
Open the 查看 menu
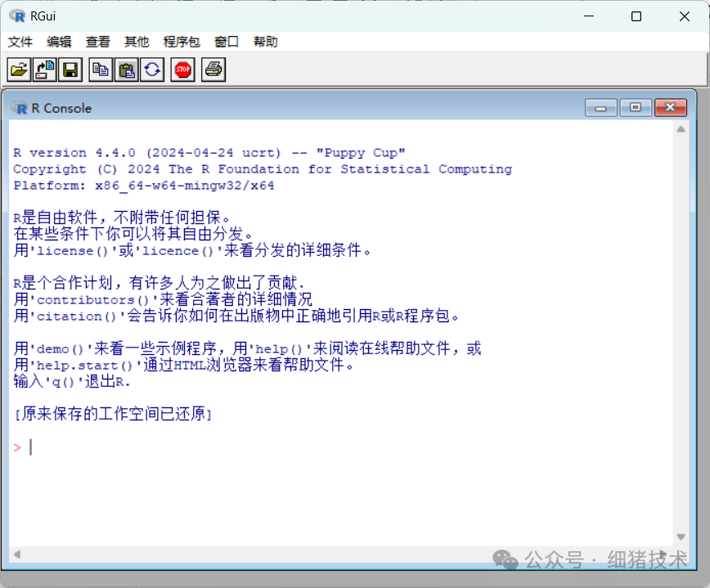click(x=98, y=42)
